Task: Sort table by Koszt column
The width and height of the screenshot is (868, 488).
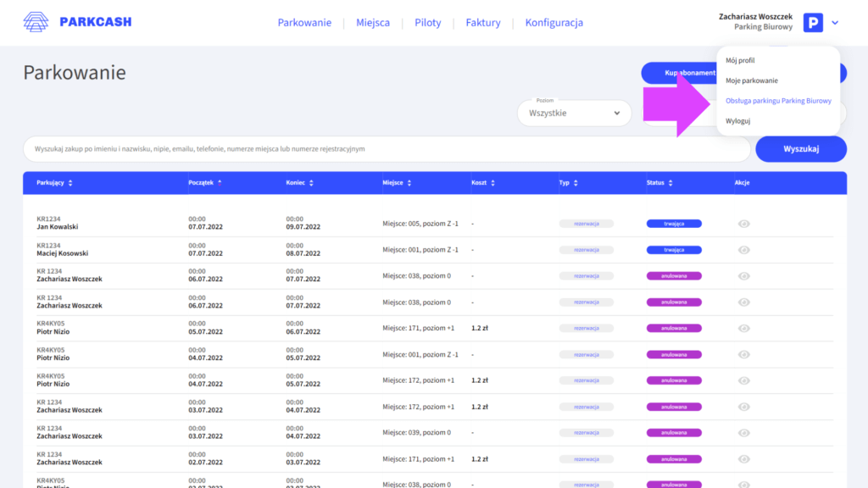Action: click(483, 183)
